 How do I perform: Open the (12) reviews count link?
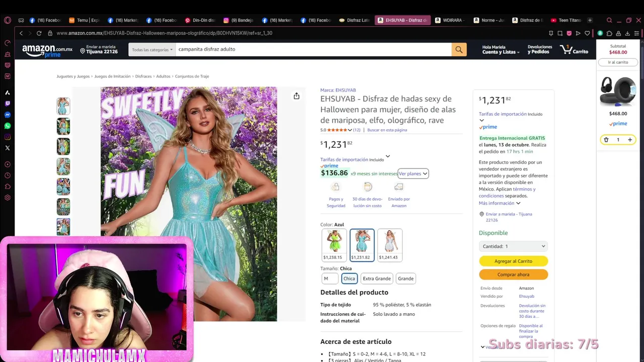357,130
